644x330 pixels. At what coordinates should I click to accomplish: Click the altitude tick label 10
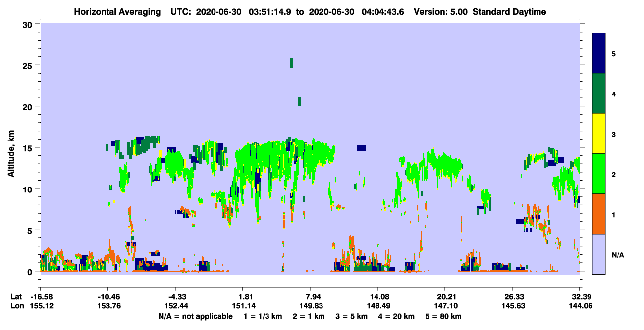(x=28, y=189)
